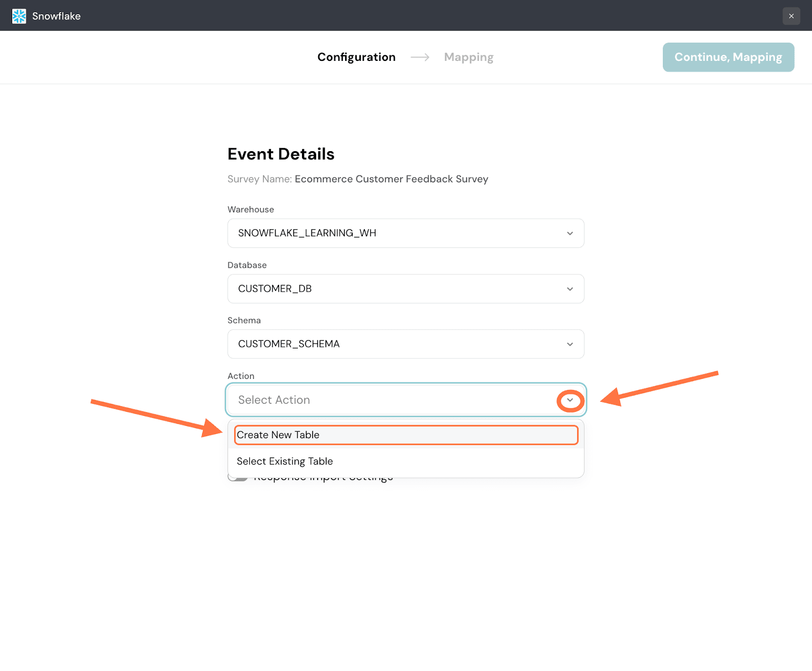Go to the Mapping step

[x=468, y=57]
